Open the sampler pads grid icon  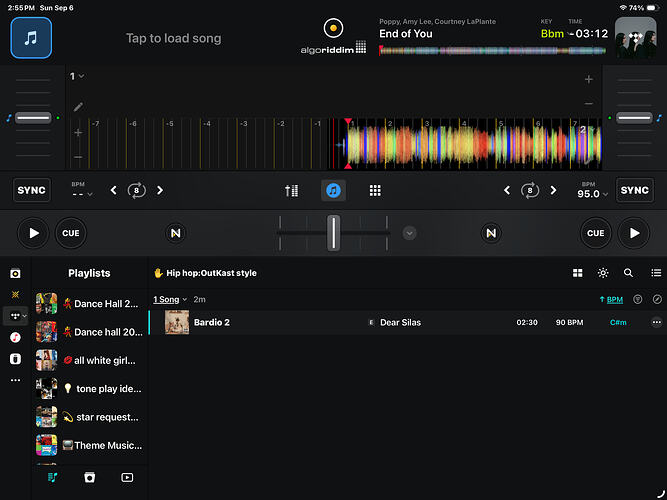375,190
